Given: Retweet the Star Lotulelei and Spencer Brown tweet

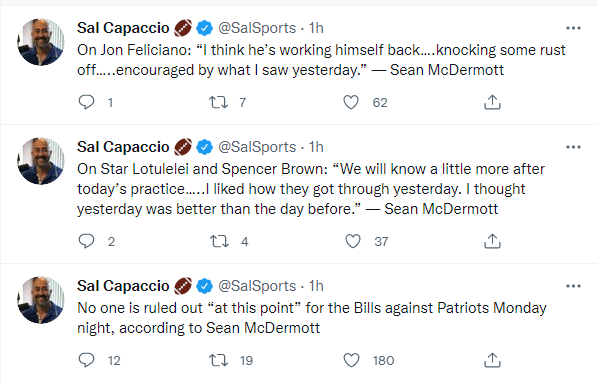Looking at the screenshot, I should tap(219, 241).
